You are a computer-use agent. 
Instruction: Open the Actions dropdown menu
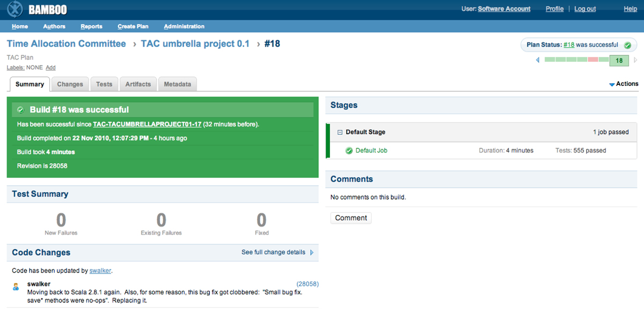tap(624, 84)
